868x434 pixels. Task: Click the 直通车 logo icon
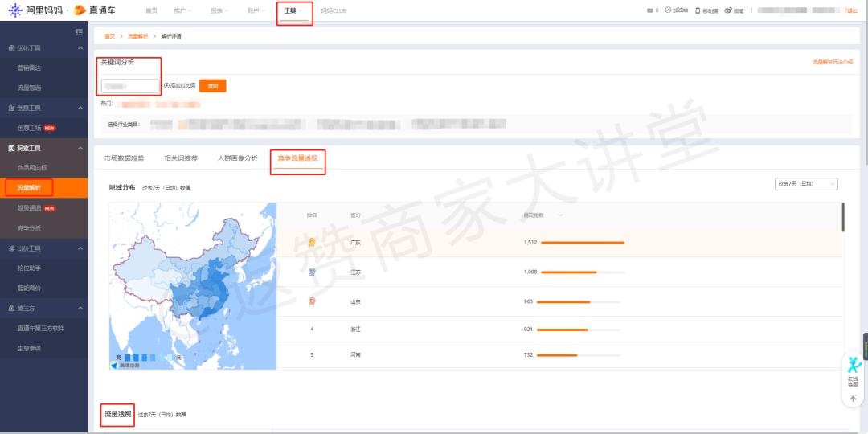pyautogui.click(x=80, y=10)
